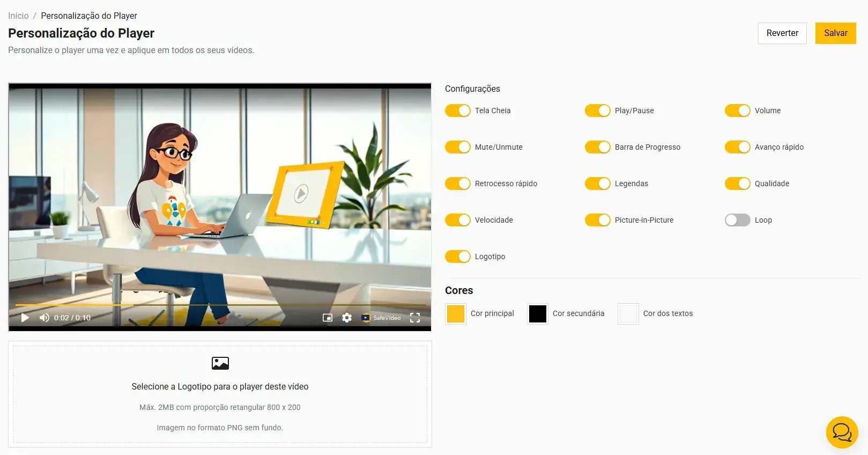Go to Início breadcrumb link
Viewport: 868px width, 455px height.
(x=18, y=16)
